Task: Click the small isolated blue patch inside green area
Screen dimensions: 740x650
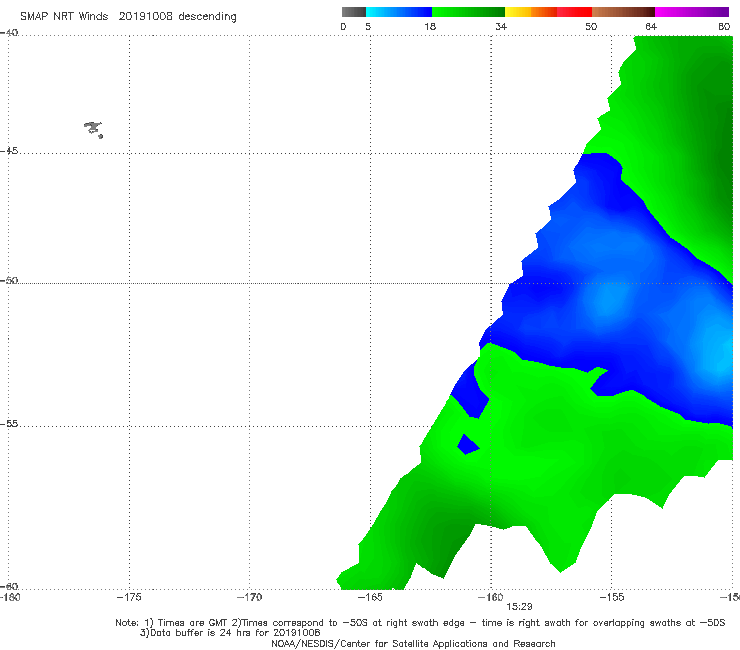Action: [468, 445]
